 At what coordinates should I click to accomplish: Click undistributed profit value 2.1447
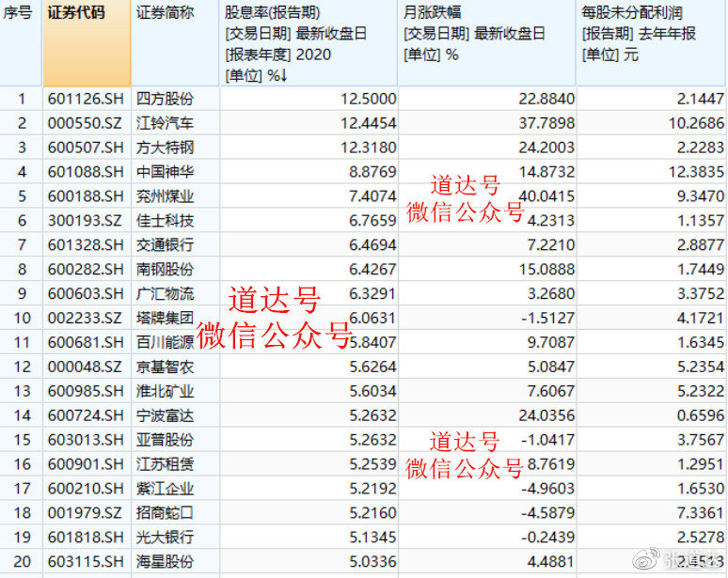701,99
